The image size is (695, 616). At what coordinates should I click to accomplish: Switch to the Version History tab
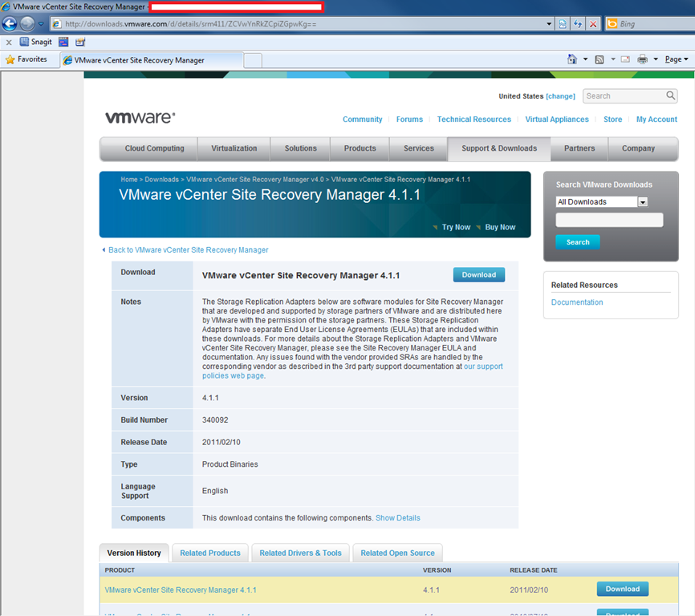click(x=134, y=553)
